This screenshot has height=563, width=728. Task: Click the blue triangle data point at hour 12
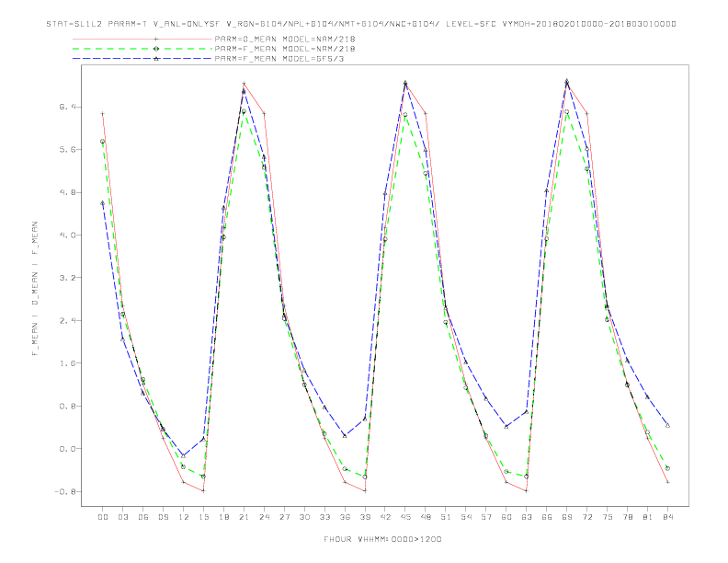click(x=184, y=455)
